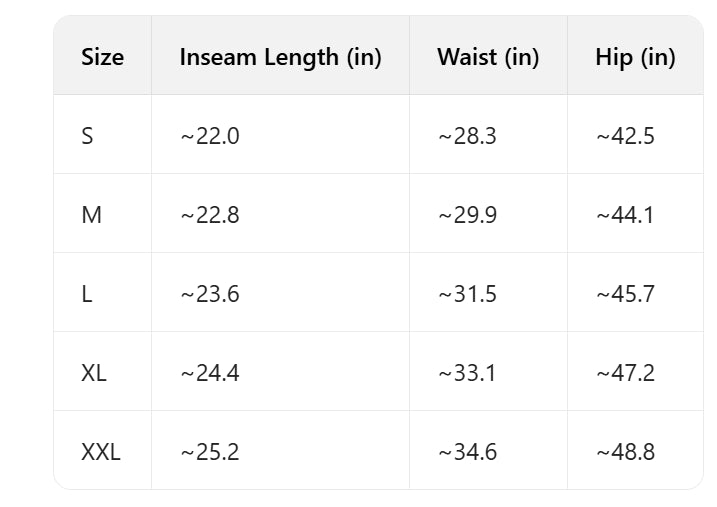Select the S size cell
The height and width of the screenshot is (507, 717).
pos(88,136)
